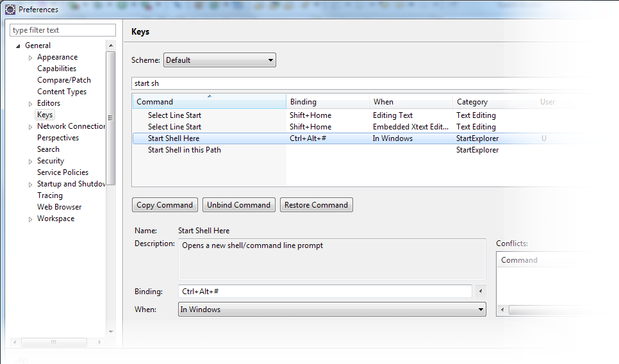Expand the Appearance tree node
The height and width of the screenshot is (364, 619).
[x=30, y=58]
